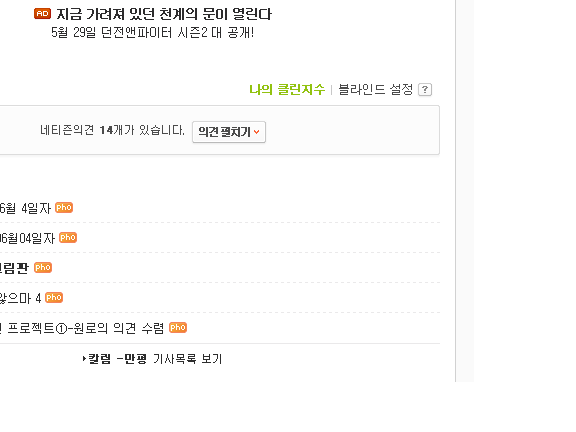Open the 6월 4일자 article

point(25,208)
